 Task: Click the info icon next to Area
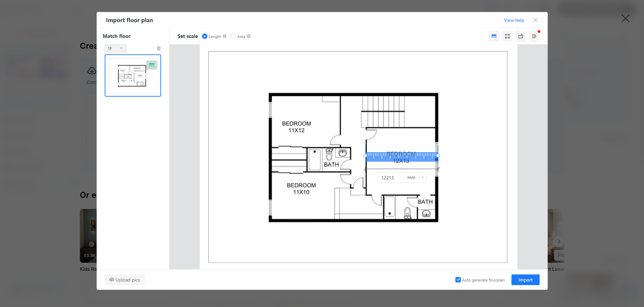point(248,36)
